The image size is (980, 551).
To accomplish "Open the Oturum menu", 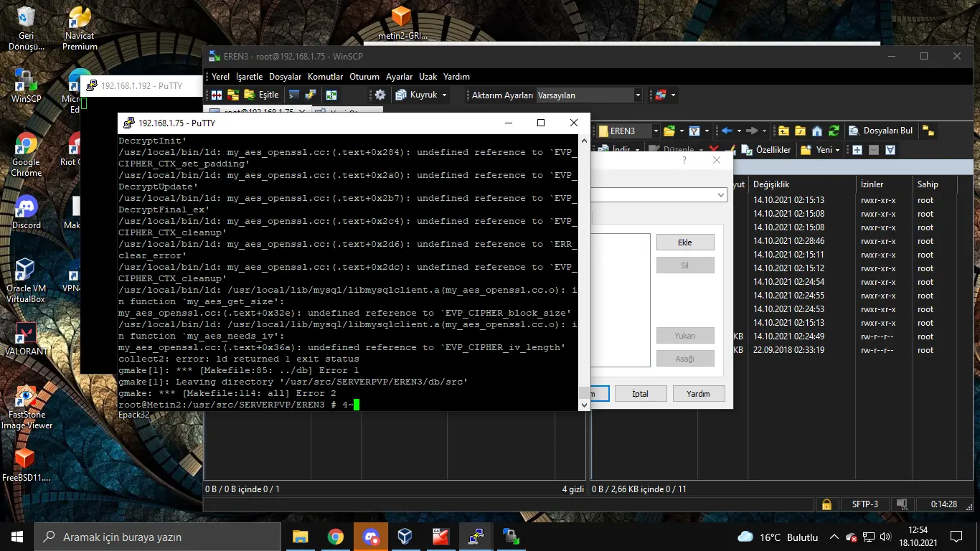I will tap(364, 77).
